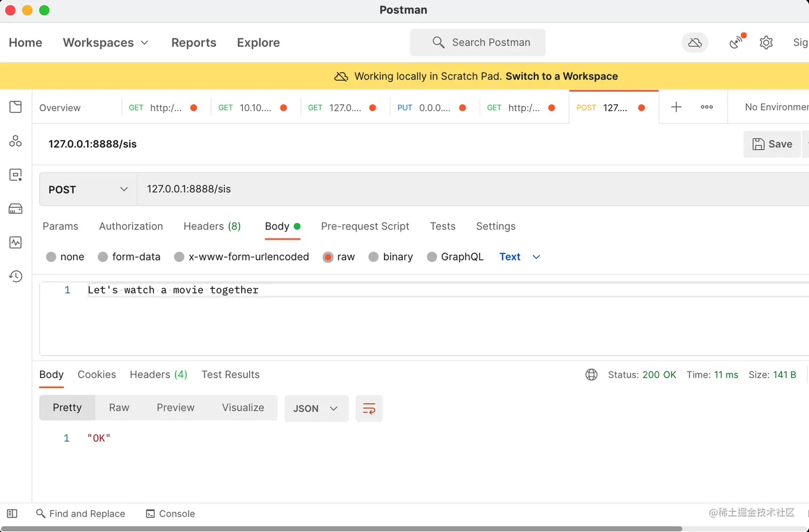The image size is (809, 532).
Task: Open the Mock Servers sidebar icon
Action: pyautogui.click(x=16, y=209)
